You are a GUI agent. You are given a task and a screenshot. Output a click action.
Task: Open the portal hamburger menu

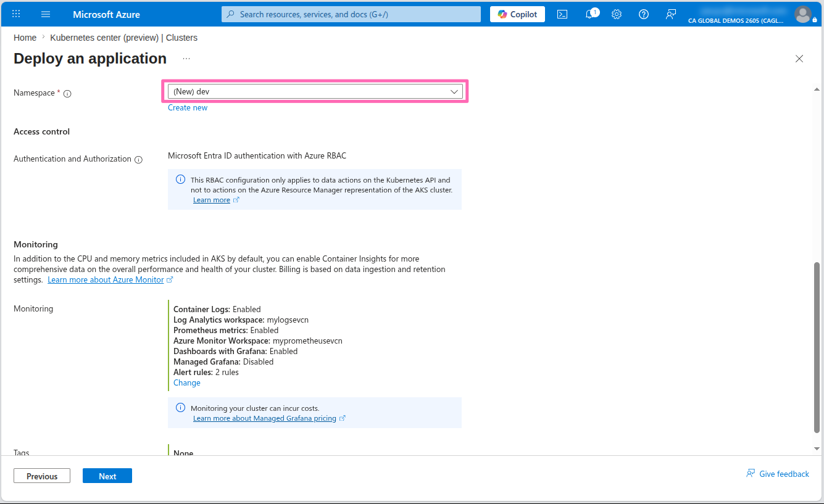point(46,14)
